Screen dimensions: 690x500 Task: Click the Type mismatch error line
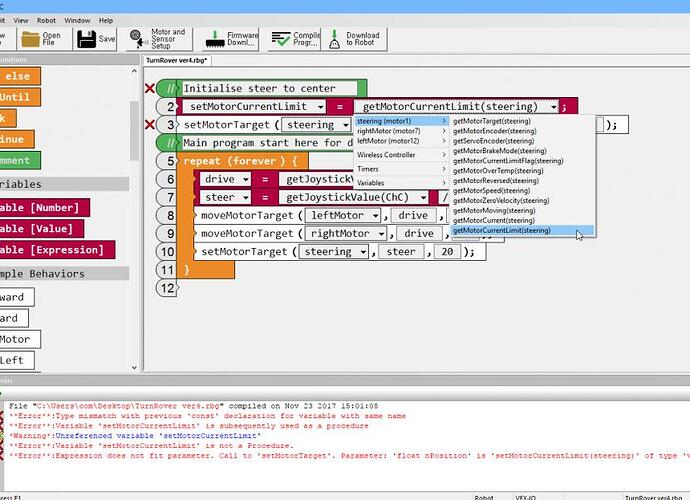tap(207, 416)
